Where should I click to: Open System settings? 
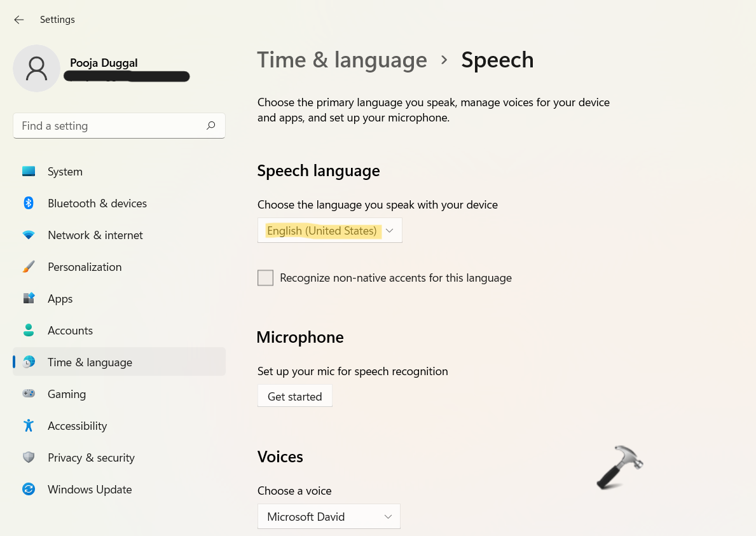pos(119,172)
